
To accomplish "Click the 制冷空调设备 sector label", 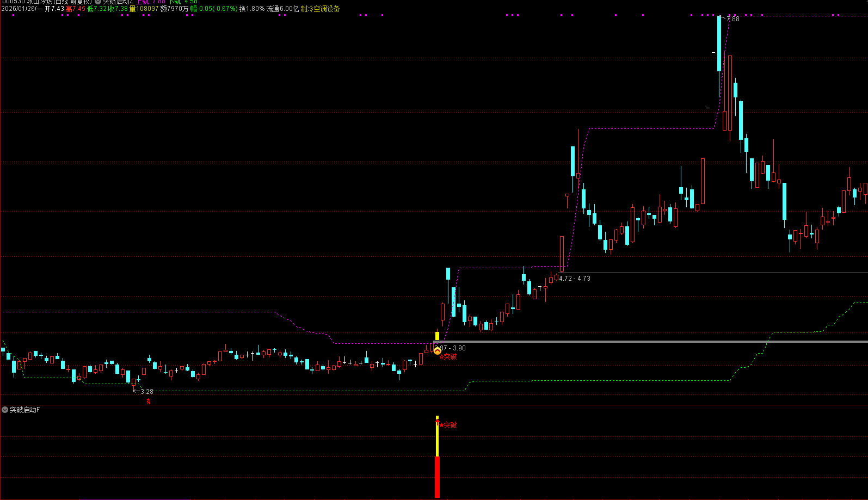I will 320,9.
